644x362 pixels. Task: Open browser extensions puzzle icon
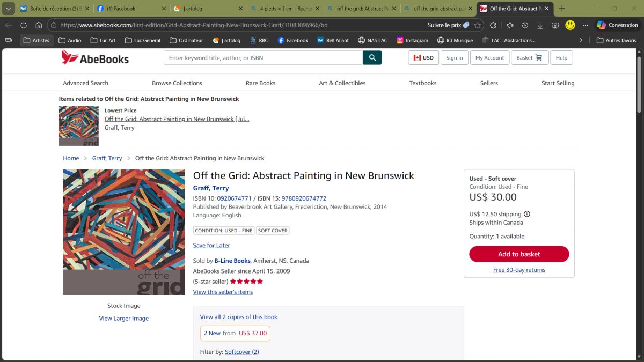pyautogui.click(x=493, y=25)
